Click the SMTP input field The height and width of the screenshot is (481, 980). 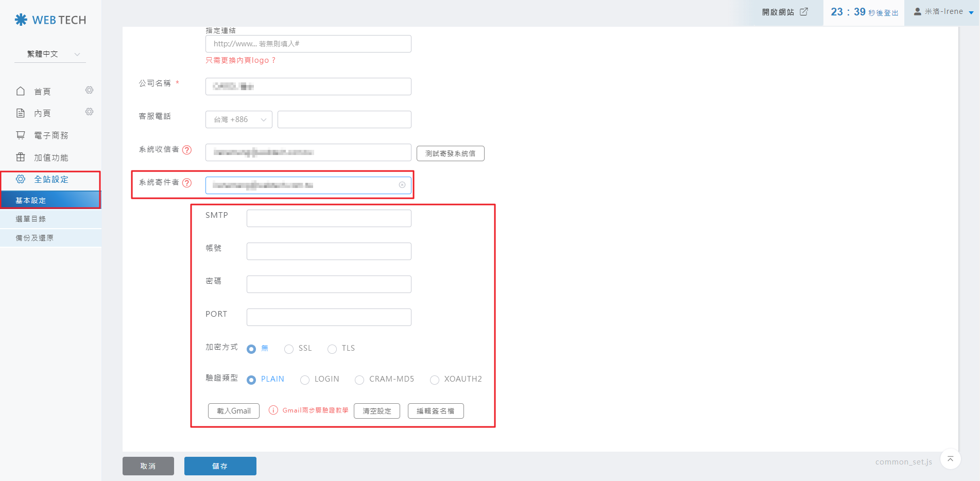click(x=329, y=218)
